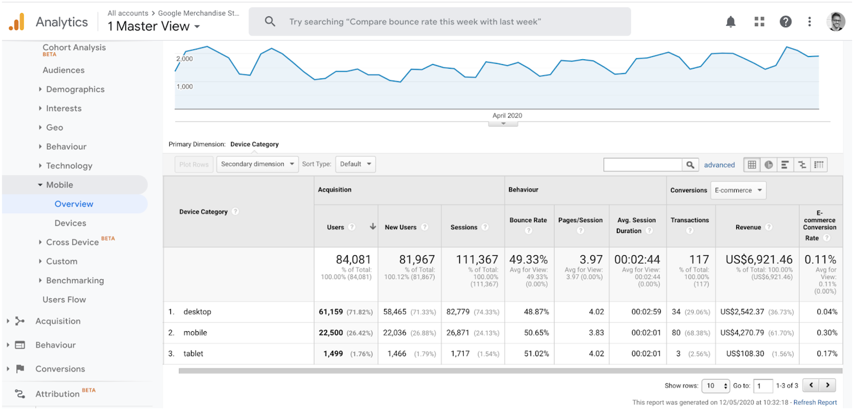This screenshot has width=868, height=410.
Task: Click the Go to page number field
Action: [x=763, y=386]
